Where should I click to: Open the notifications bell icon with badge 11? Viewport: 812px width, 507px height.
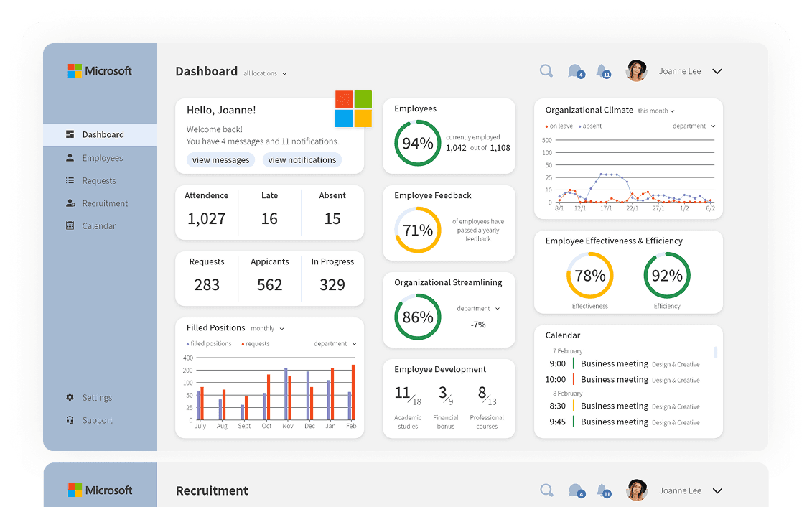click(x=603, y=72)
